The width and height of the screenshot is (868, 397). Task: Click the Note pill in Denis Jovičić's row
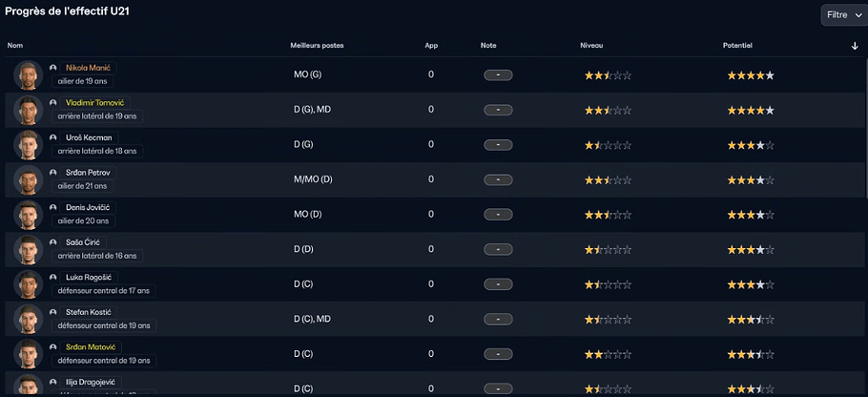coord(498,215)
